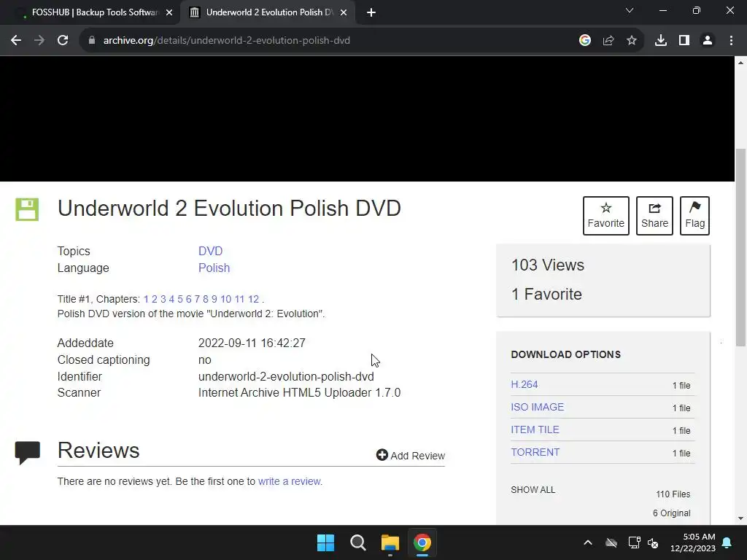747x560 pixels.
Task: Click the black video player area
Action: click(367, 119)
